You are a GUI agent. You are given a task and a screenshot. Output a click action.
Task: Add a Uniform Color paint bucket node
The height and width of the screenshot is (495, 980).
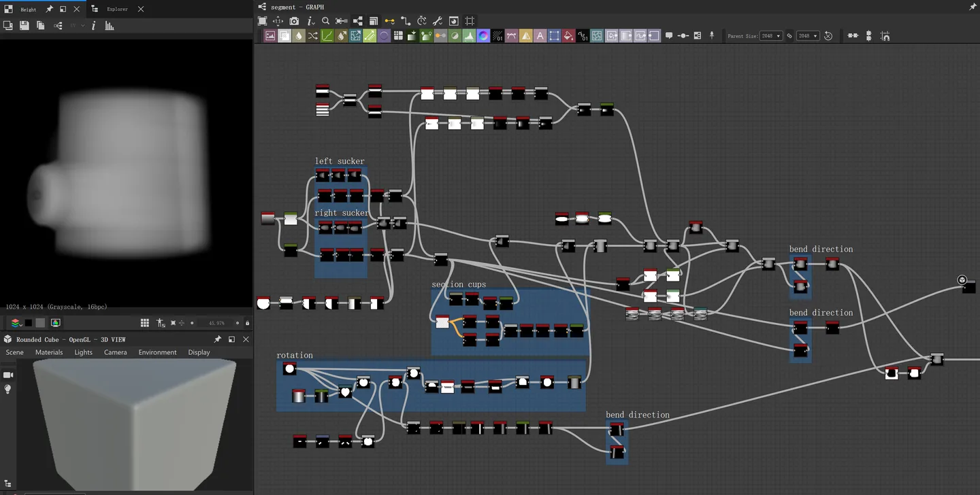tap(568, 36)
